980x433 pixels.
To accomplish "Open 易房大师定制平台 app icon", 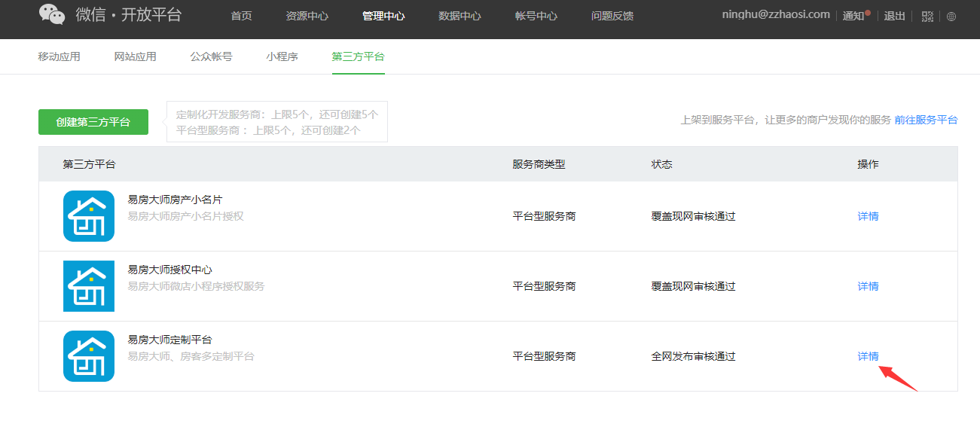I will point(89,356).
